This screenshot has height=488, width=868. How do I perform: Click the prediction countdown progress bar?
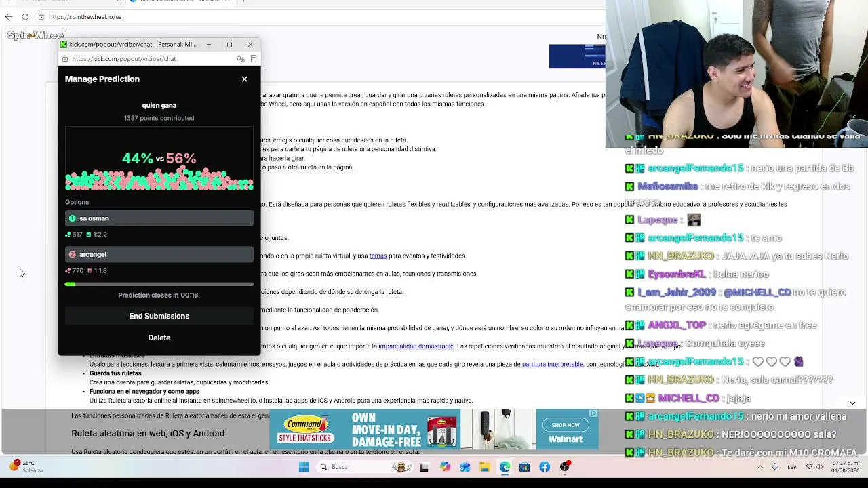(x=159, y=284)
